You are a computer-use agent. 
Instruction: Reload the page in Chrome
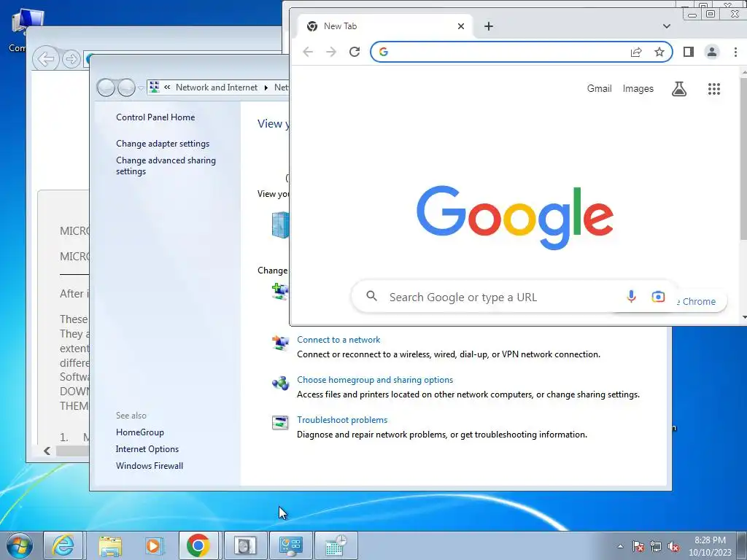[355, 52]
